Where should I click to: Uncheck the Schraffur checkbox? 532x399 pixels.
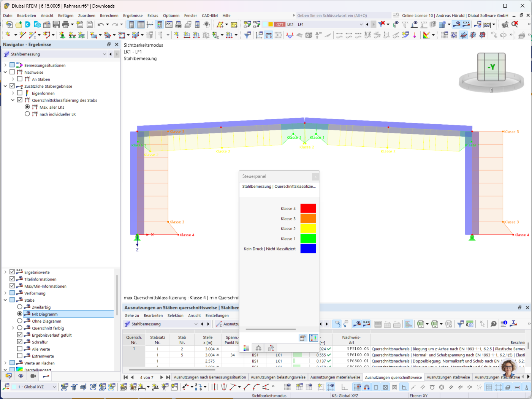20,342
